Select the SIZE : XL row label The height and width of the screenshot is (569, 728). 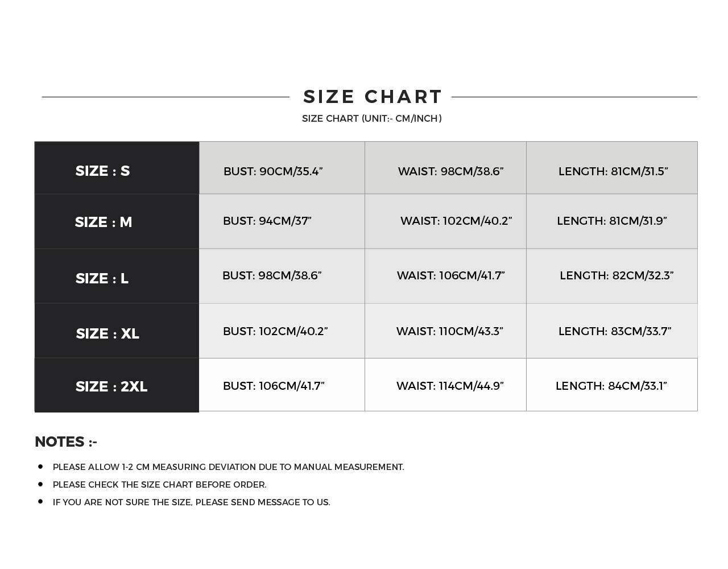click(x=107, y=333)
